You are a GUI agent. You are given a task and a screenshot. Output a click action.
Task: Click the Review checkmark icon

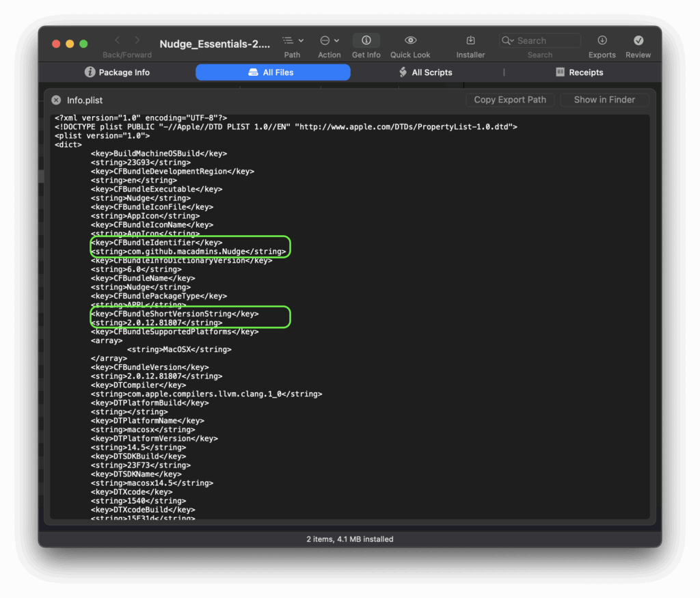point(638,41)
